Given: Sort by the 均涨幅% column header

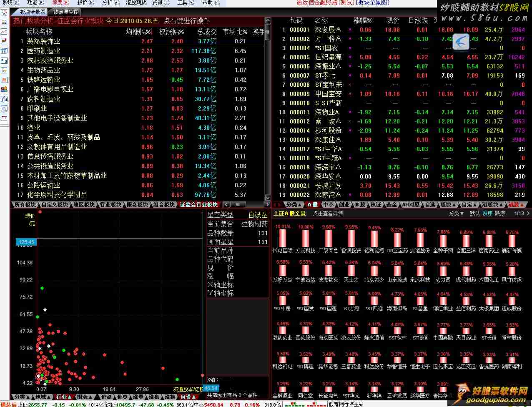Looking at the screenshot, I should [139, 32].
